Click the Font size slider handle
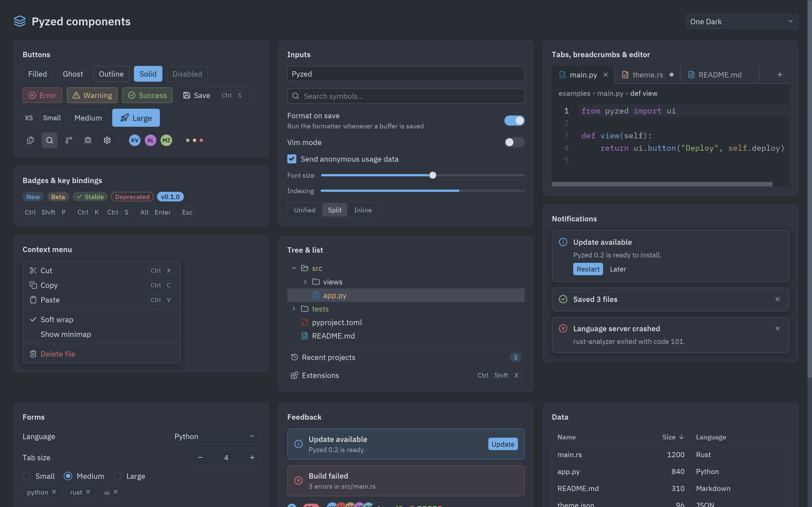Screen dimensions: 812x507 433,175
